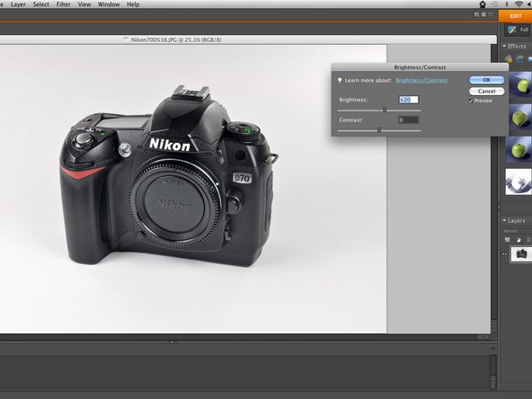
Task: Switch to the orange EDIT tab
Action: tap(515, 16)
